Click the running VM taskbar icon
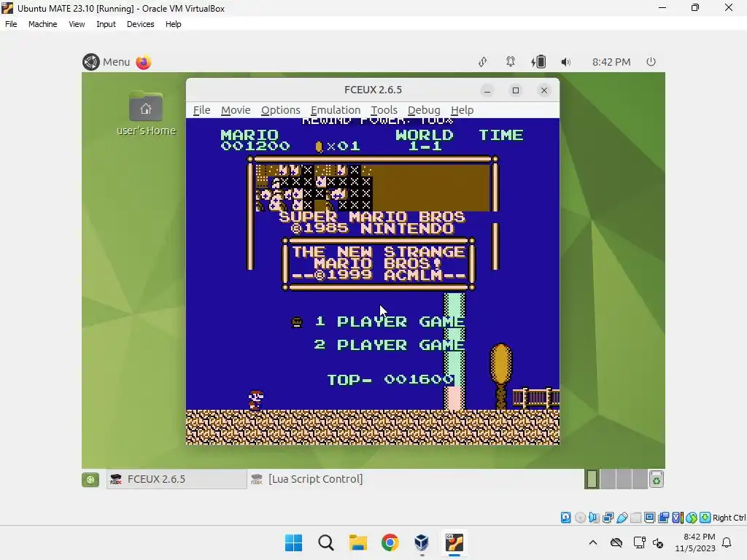 (454, 542)
